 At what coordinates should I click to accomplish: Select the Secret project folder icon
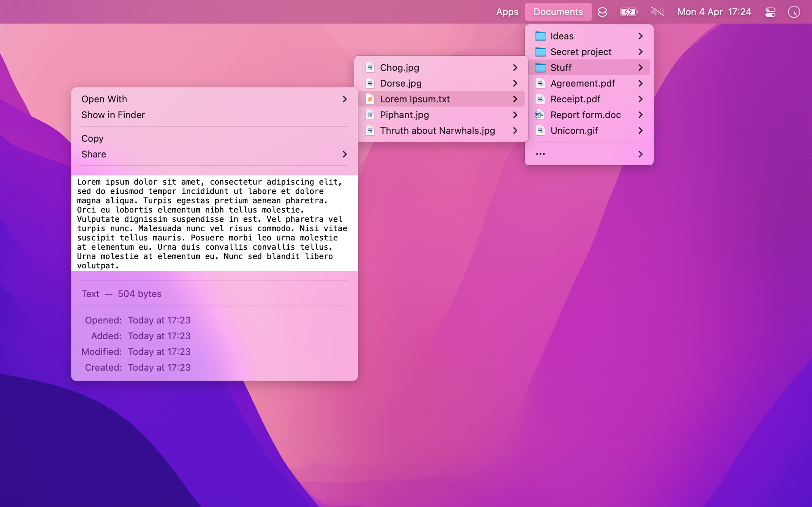[x=540, y=52]
